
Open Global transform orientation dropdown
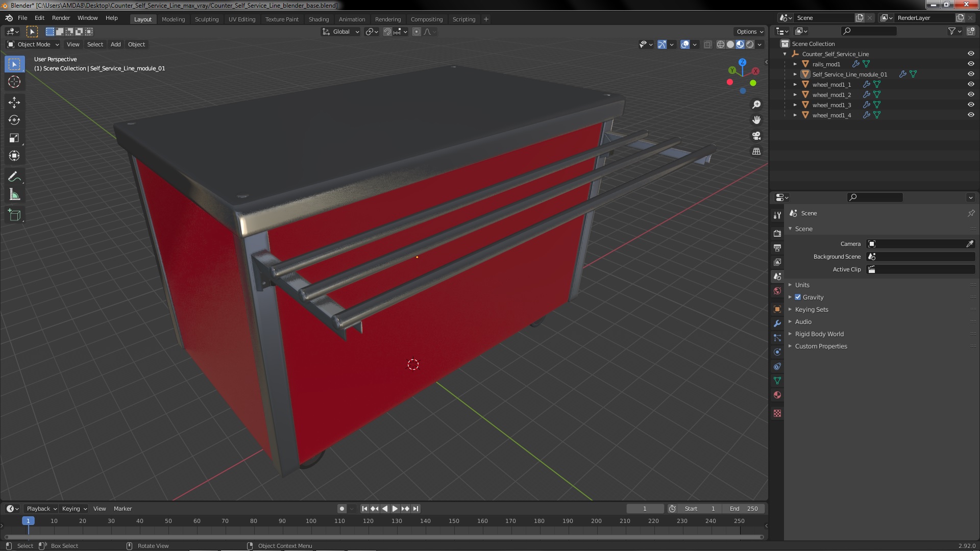click(x=340, y=32)
